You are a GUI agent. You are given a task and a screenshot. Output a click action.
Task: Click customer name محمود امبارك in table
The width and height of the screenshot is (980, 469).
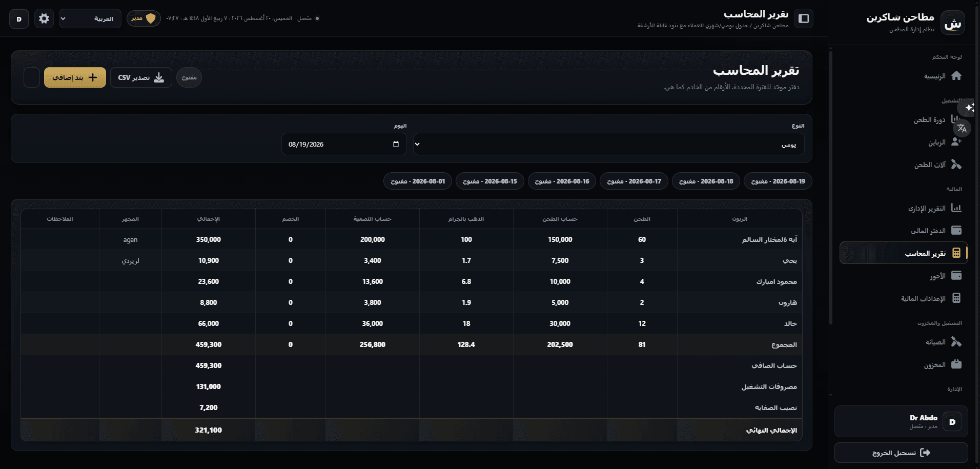coord(777,281)
